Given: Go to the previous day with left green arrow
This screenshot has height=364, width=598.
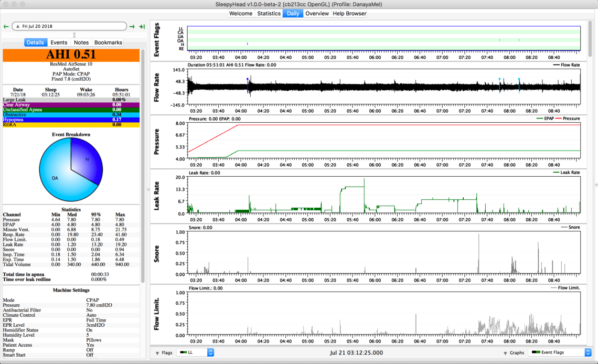Looking at the screenshot, I should pyautogui.click(x=6, y=26).
